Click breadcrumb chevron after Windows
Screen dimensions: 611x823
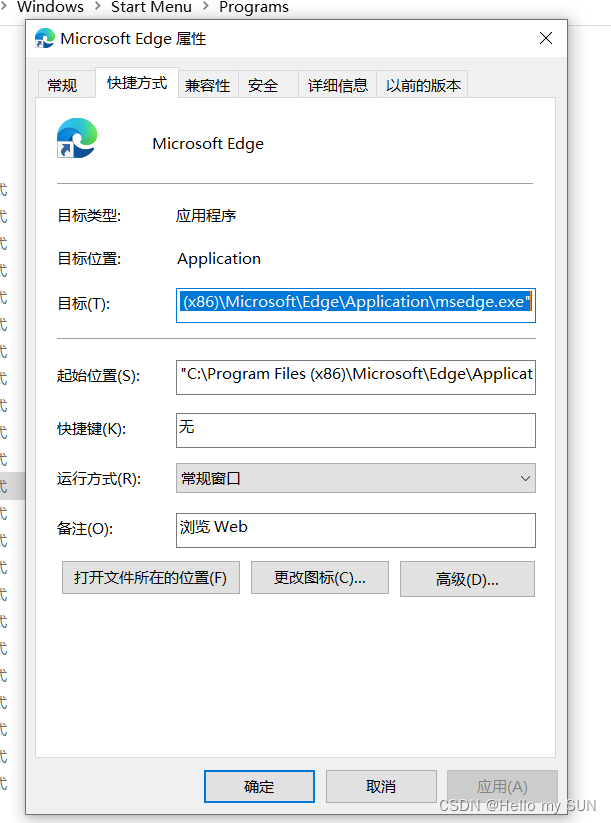click(x=98, y=6)
